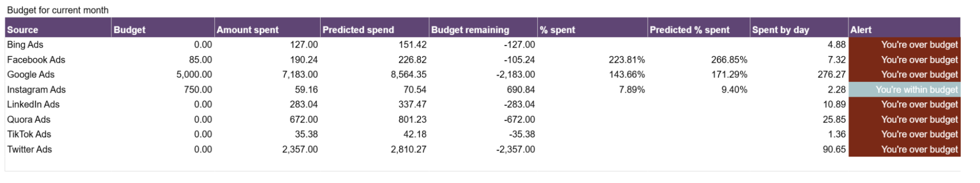Select the % spent column header
Image resolution: width=980 pixels, height=183 pixels.
[593, 29]
